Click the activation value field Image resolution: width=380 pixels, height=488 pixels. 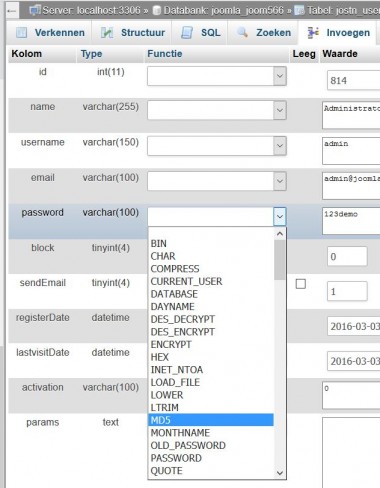click(x=351, y=395)
